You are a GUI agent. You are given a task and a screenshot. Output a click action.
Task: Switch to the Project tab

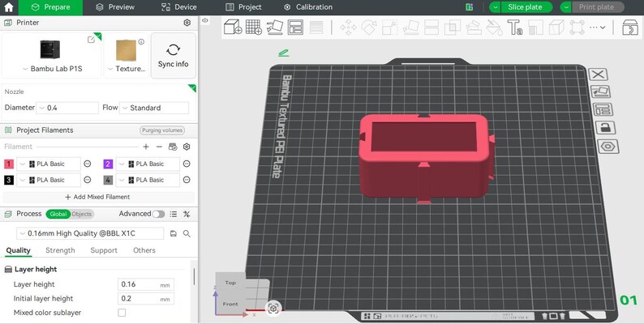pos(243,7)
